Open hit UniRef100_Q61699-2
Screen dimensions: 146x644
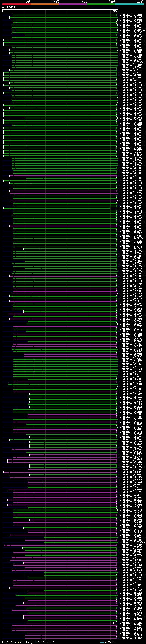click(x=132, y=30)
